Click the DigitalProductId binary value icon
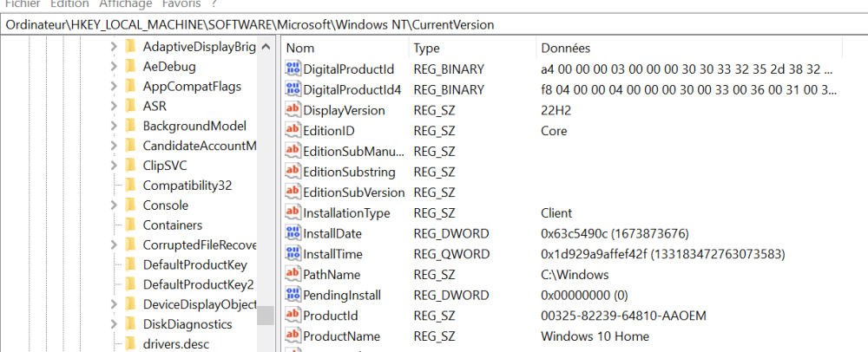Screen dimensions: 868x352 click(x=293, y=69)
